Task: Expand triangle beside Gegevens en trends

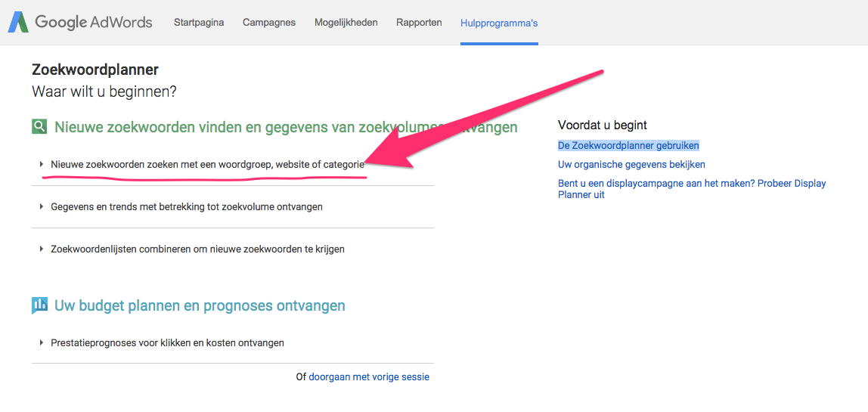Action: tap(42, 206)
